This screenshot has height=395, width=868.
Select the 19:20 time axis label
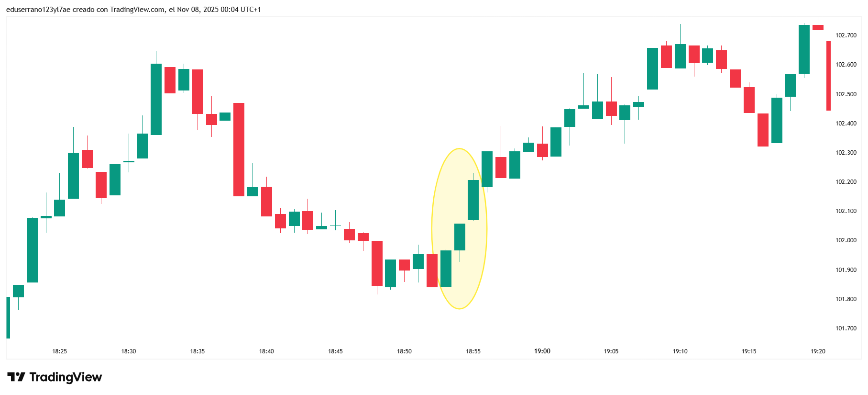coord(818,351)
